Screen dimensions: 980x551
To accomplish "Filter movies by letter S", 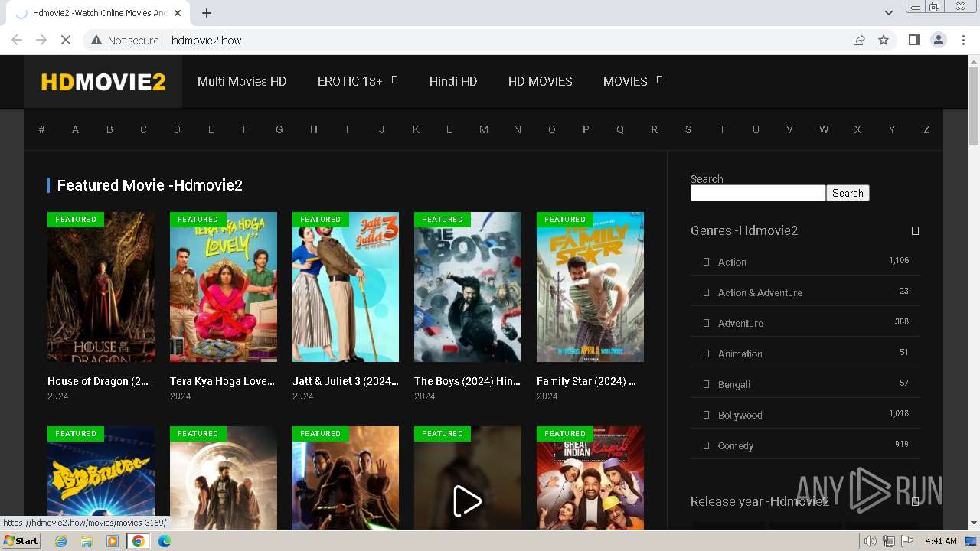I will click(688, 129).
